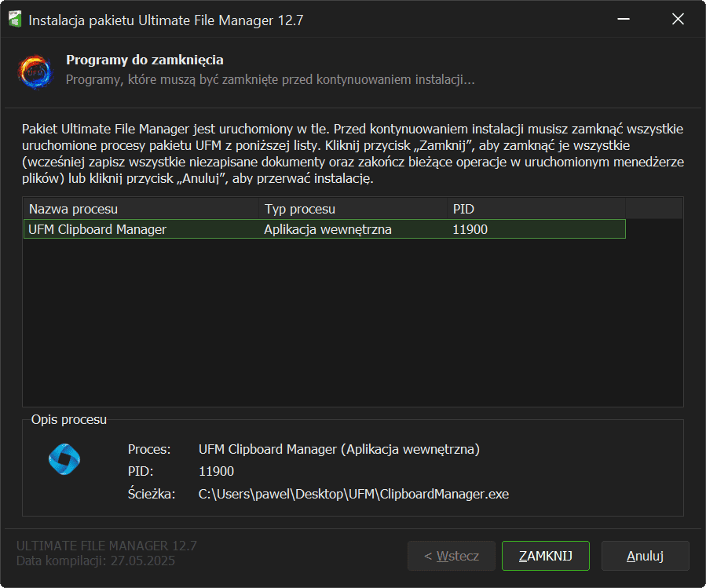Click the Programy do zamknięcia heading
This screenshot has width=706, height=588.
pos(144,60)
